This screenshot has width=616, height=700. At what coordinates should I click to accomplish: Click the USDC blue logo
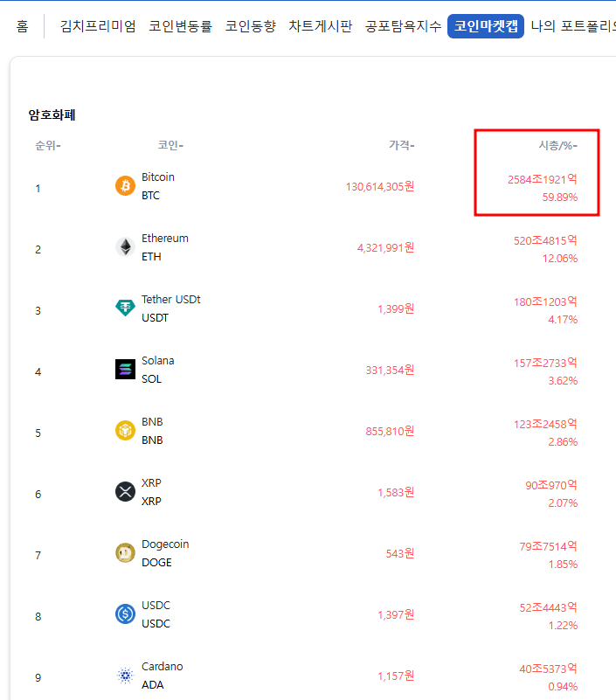coord(126,613)
